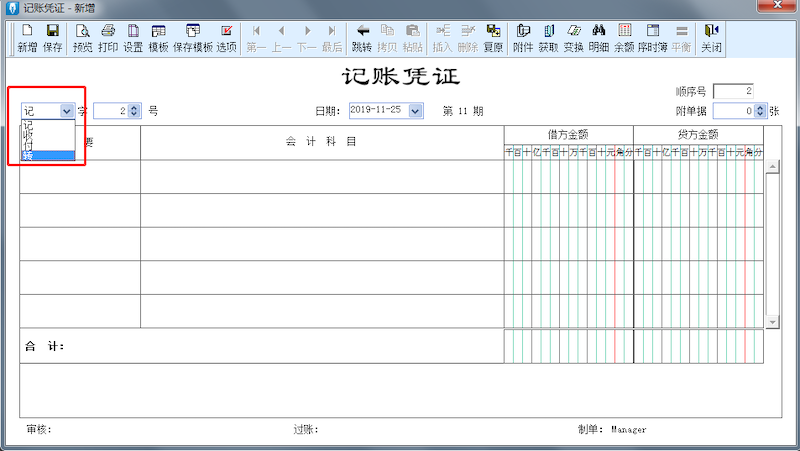Open 余额 balance icon
Screen dimensions: 800x451
pos(624,38)
